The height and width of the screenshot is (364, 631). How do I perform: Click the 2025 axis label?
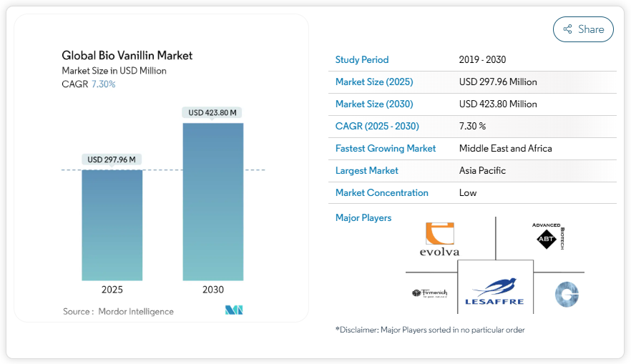(112, 290)
